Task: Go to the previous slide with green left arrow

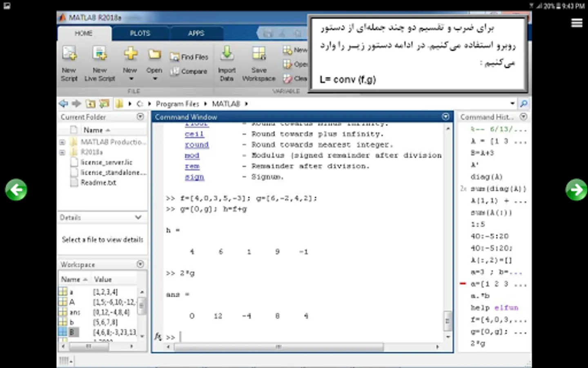Action: tap(16, 190)
